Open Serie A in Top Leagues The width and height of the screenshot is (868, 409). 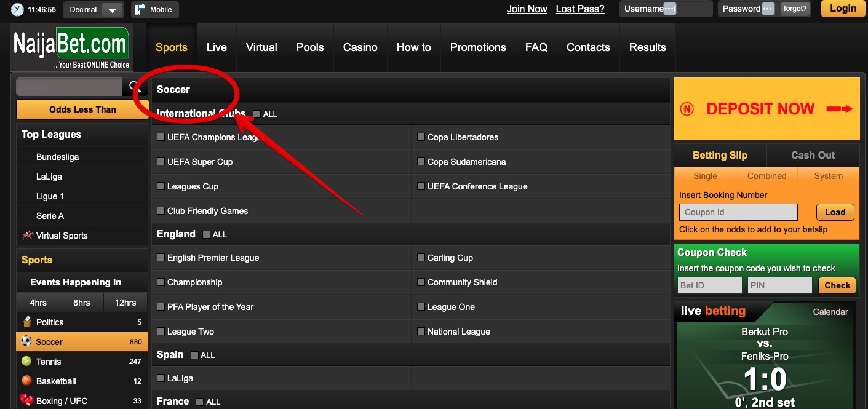(x=50, y=216)
